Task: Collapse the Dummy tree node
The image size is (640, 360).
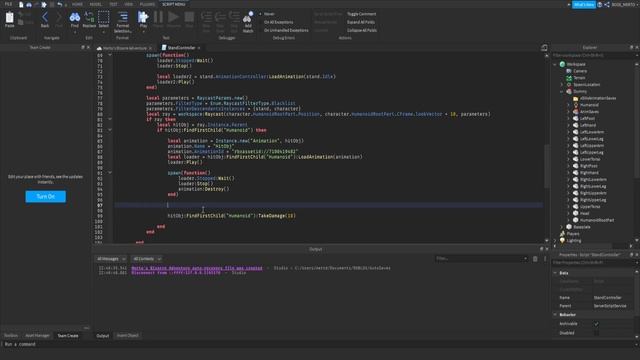Action: coord(562,91)
